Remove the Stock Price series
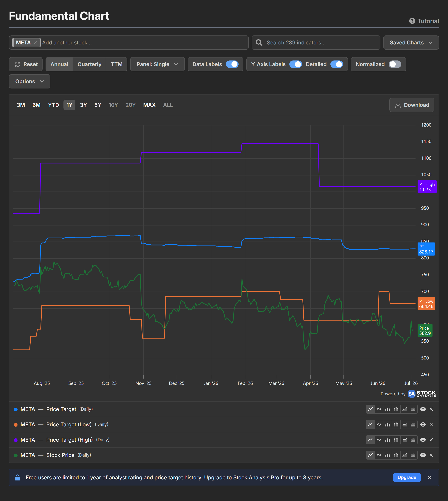Image resolution: width=448 pixels, height=501 pixels. tap(431, 455)
